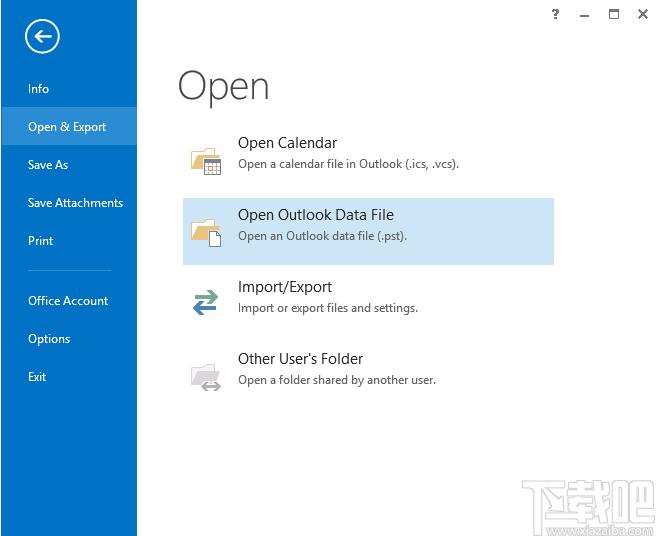The height and width of the screenshot is (536, 657).
Task: Click the back arrow circle icon
Action: 42,36
